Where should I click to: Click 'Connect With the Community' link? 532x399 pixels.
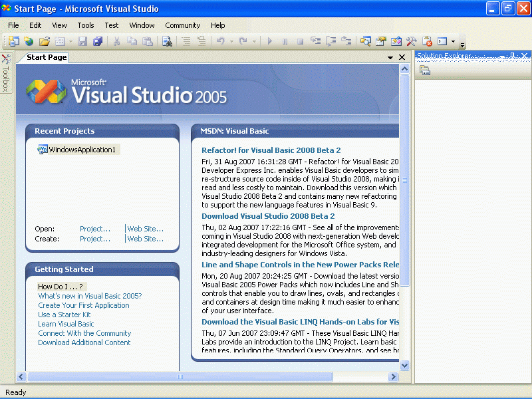[x=84, y=333]
